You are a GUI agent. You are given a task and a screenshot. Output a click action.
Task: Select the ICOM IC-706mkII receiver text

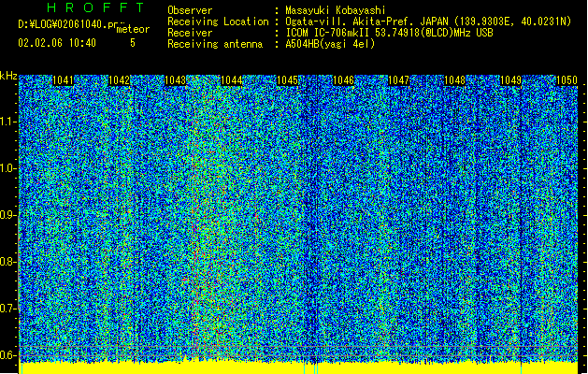(x=389, y=33)
